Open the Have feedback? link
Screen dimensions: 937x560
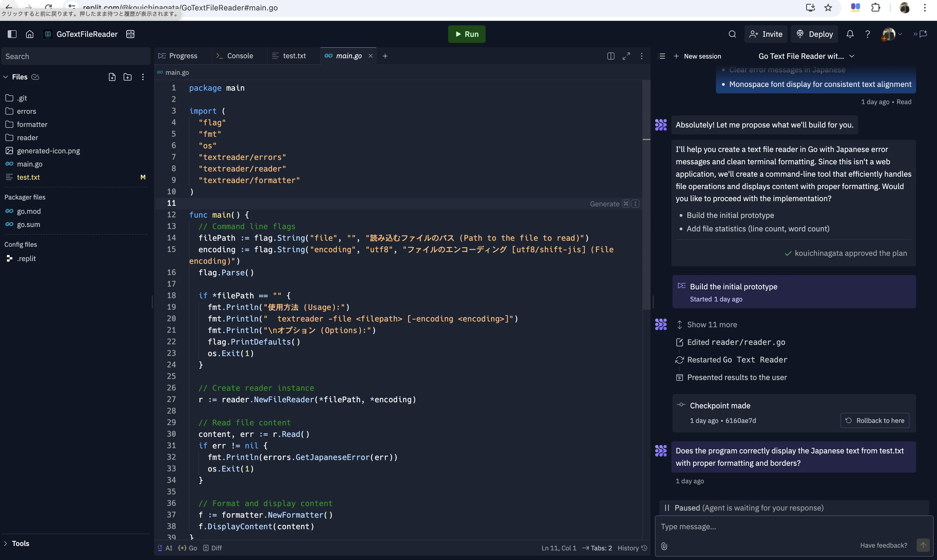(x=883, y=545)
